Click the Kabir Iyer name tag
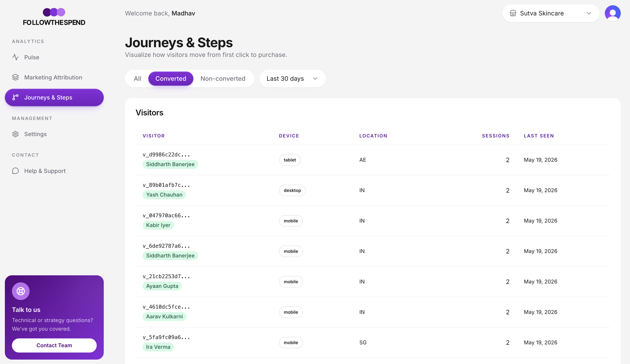The height and width of the screenshot is (364, 630). tap(158, 225)
